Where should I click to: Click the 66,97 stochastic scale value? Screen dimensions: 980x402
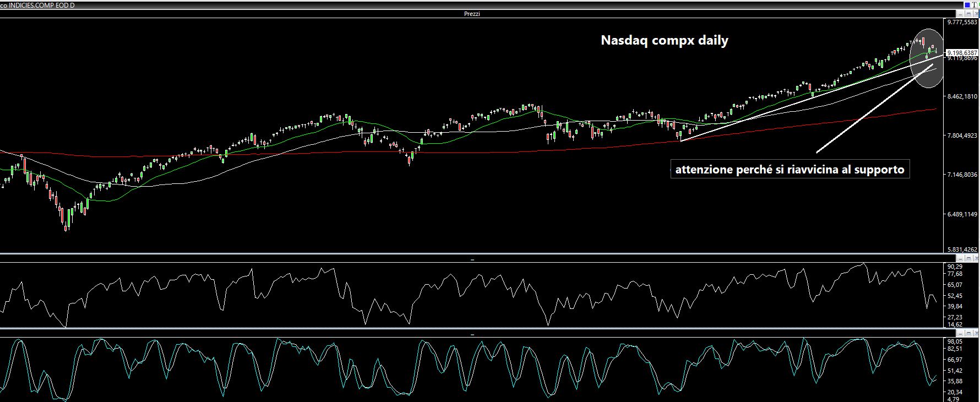click(x=955, y=360)
